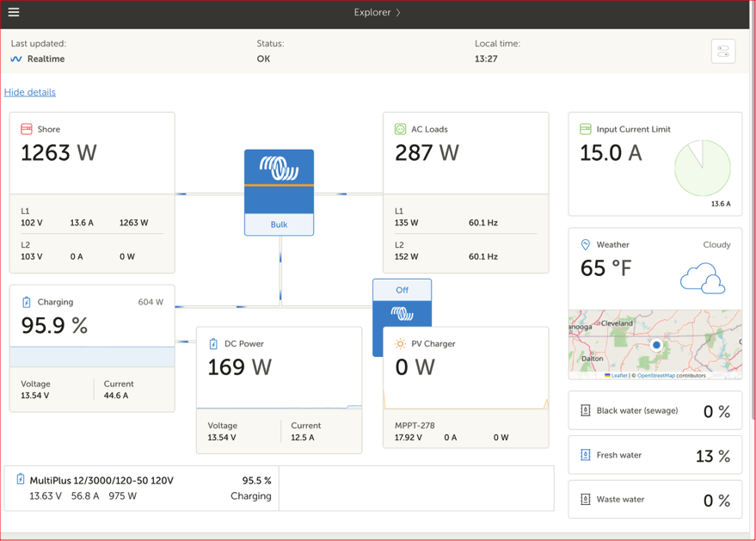Click the Shore power icon
756x541 pixels.
pyautogui.click(x=27, y=129)
